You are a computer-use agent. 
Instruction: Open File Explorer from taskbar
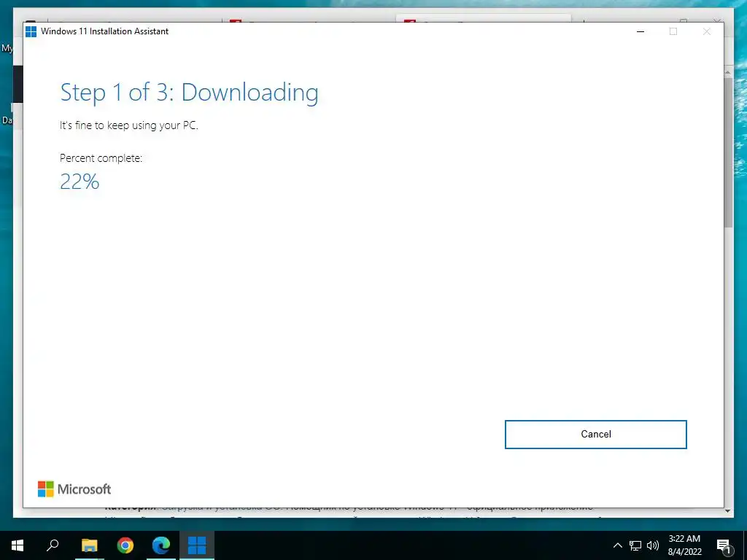pos(89,545)
